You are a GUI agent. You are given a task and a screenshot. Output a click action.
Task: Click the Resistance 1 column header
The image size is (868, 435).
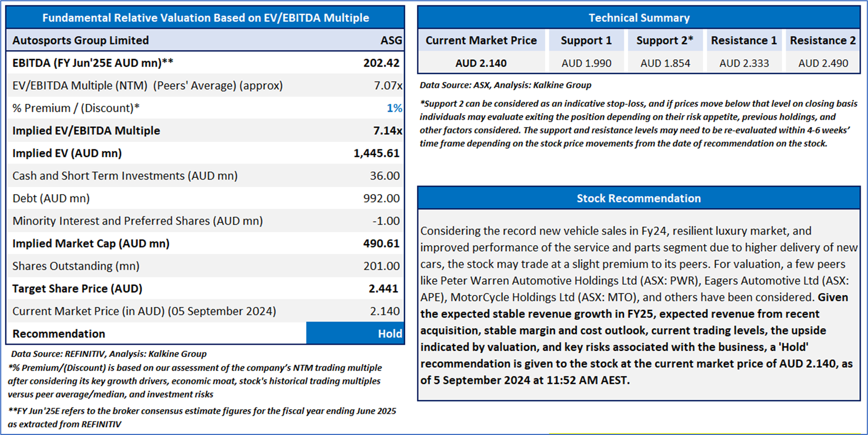coord(744,40)
